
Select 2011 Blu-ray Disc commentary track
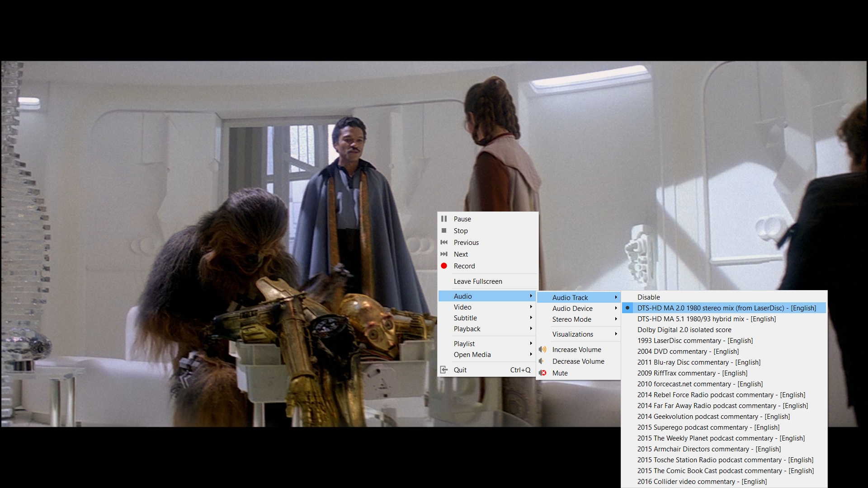pyautogui.click(x=724, y=362)
